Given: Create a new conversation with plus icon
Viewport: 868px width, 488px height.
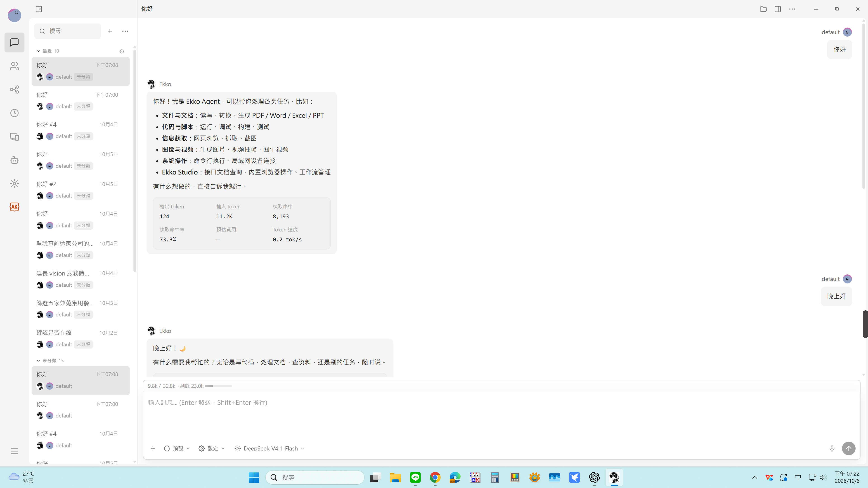Looking at the screenshot, I should tap(110, 31).
